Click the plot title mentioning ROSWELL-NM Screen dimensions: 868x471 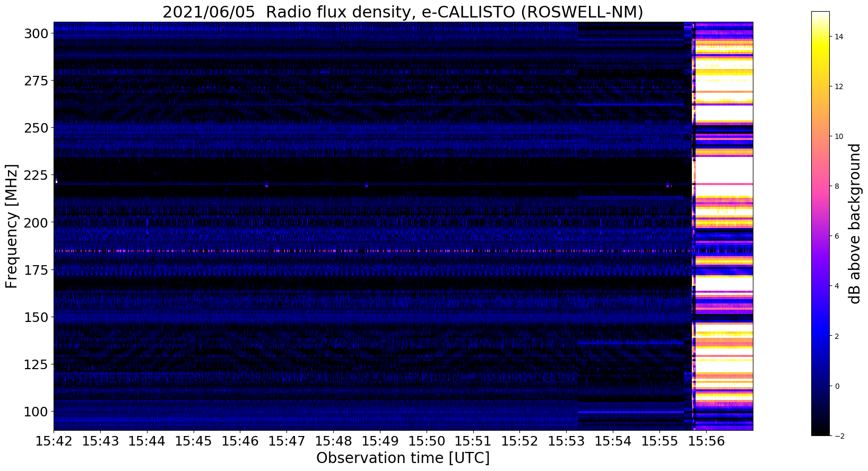click(403, 12)
